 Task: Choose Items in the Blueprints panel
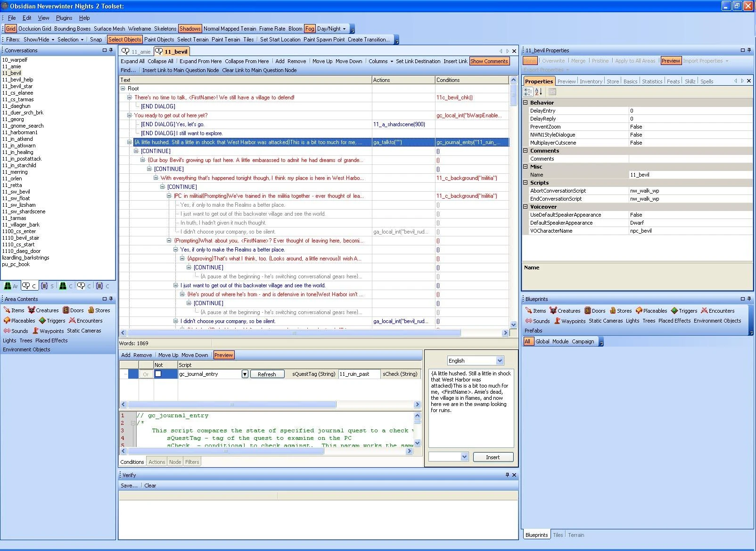535,311
